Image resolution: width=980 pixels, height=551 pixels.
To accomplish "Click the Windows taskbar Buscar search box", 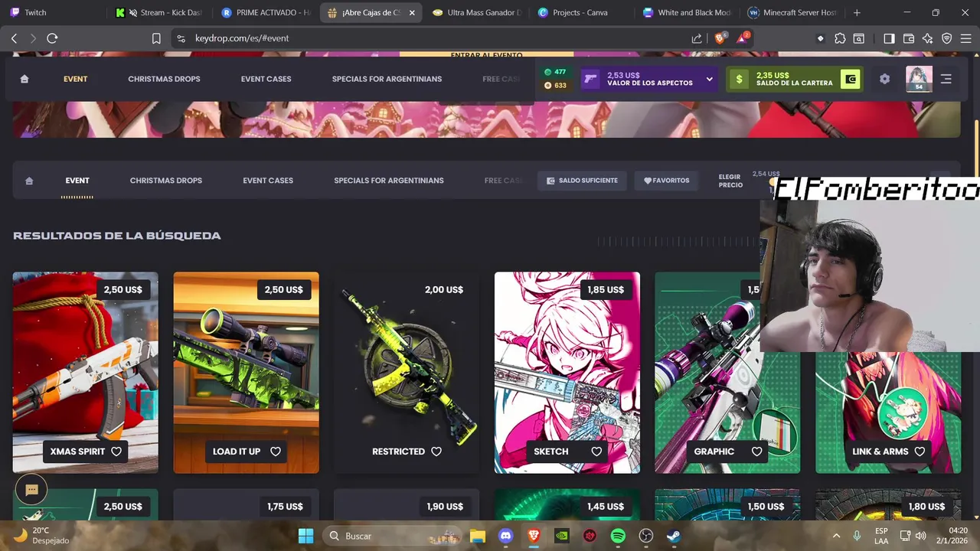I will click(x=392, y=536).
